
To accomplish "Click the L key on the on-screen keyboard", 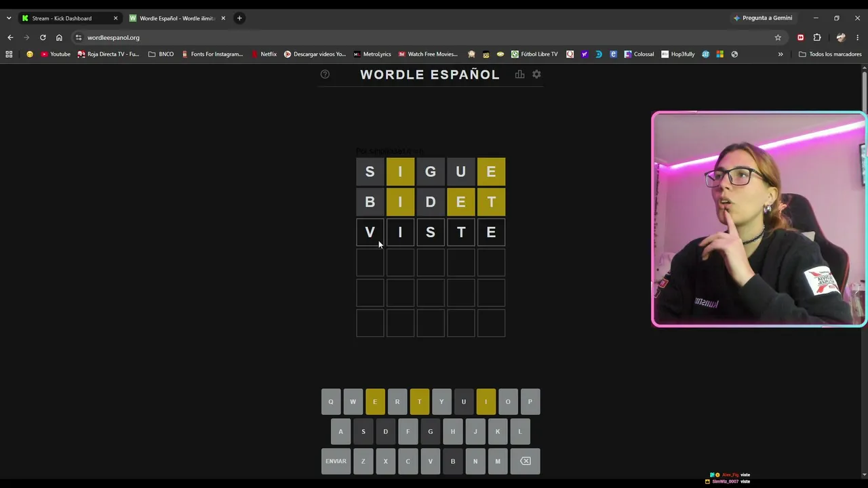I will (519, 432).
